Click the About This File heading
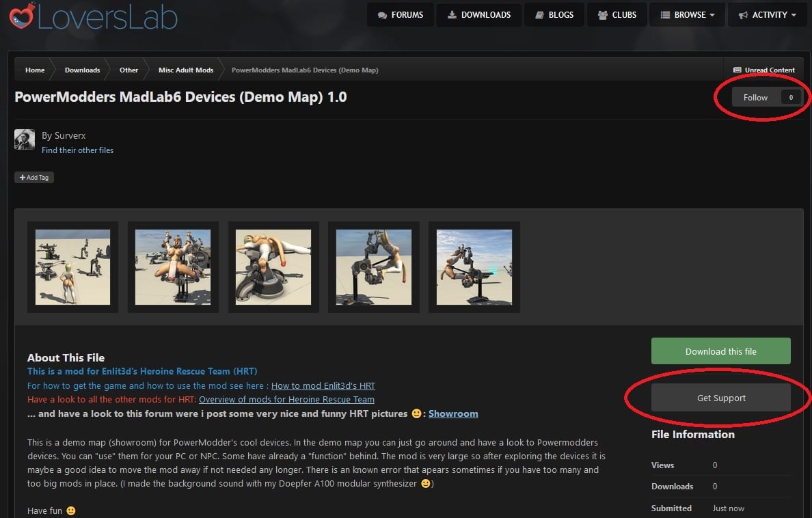This screenshot has height=518, width=812. 66,358
